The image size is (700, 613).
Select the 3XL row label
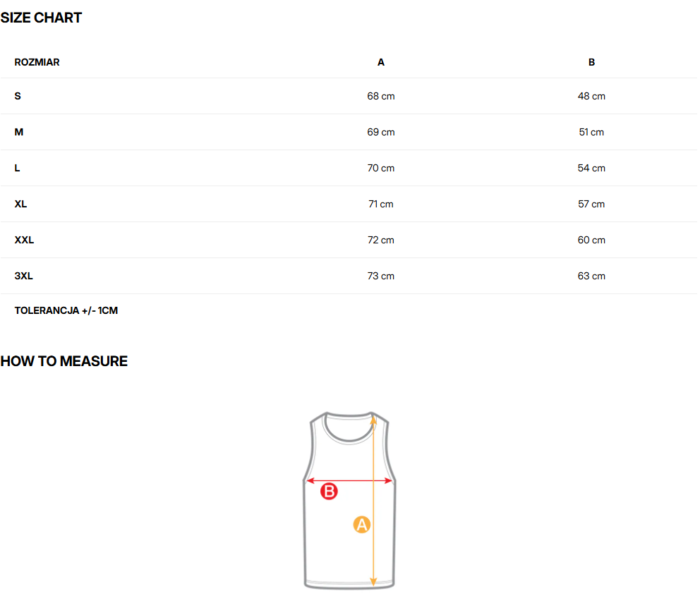click(x=24, y=276)
